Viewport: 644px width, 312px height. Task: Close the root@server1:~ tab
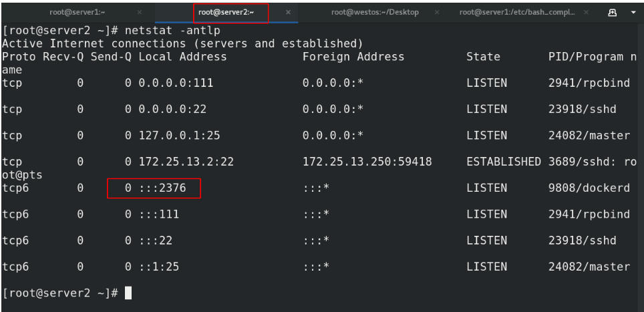(x=140, y=12)
